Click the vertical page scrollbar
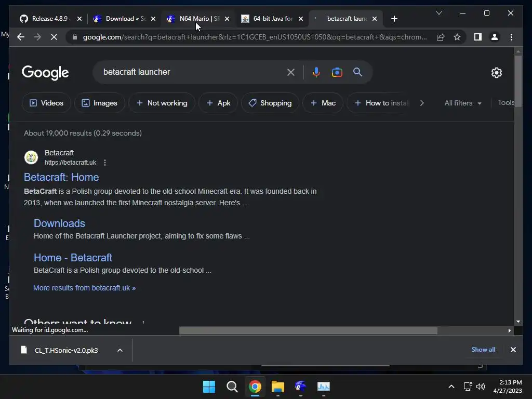The height and width of the screenshot is (399, 532). point(518,82)
